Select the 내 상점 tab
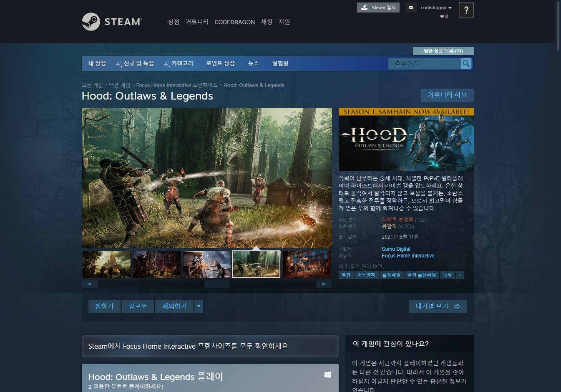 click(97, 63)
